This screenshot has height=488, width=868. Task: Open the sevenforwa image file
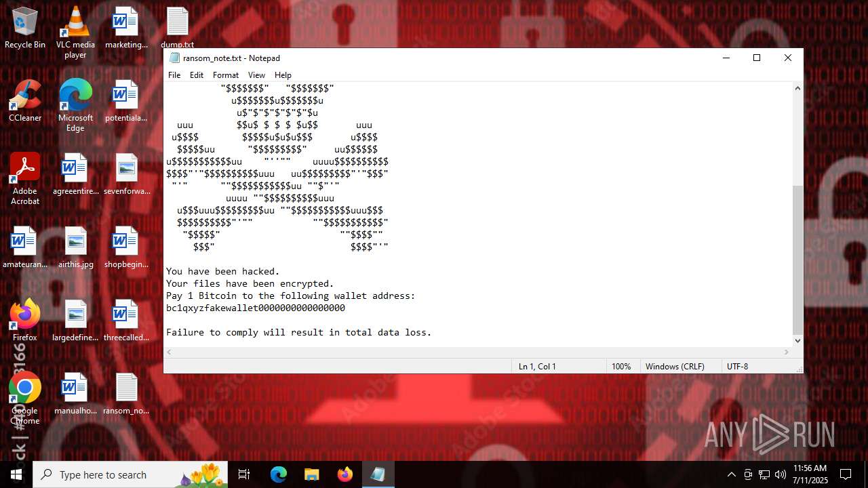pyautogui.click(x=126, y=174)
